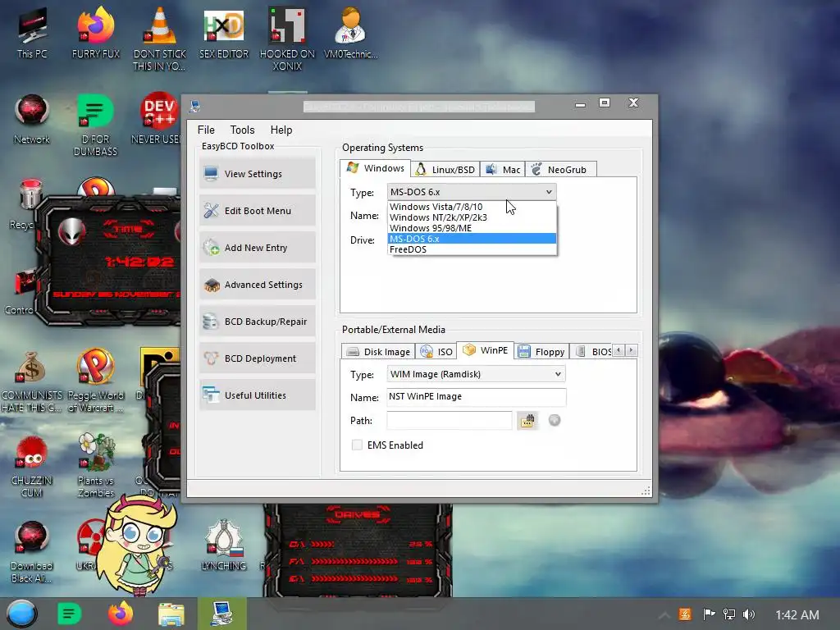Open the Plants vs Zombies desktop icon
The width and height of the screenshot is (840, 630).
tap(95, 466)
